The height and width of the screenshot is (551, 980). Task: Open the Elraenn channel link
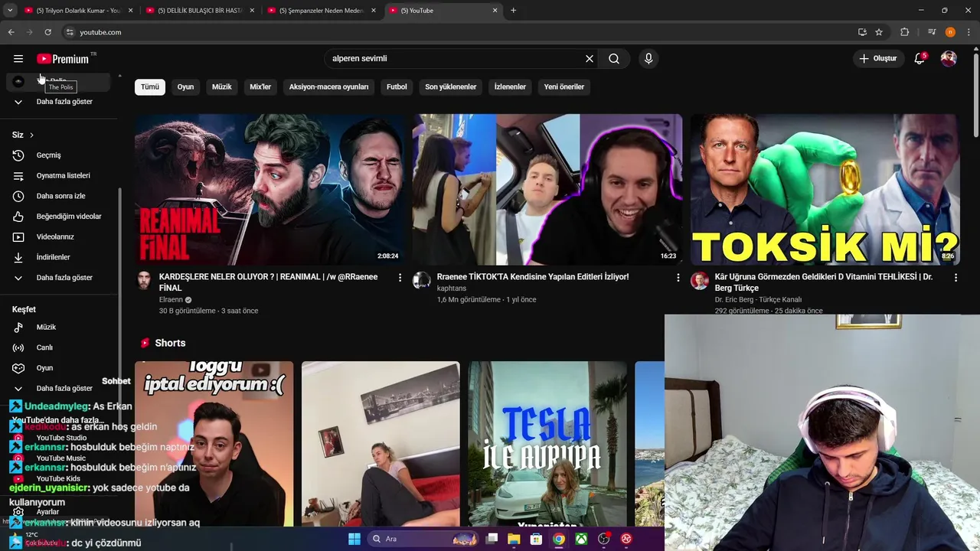click(x=171, y=300)
